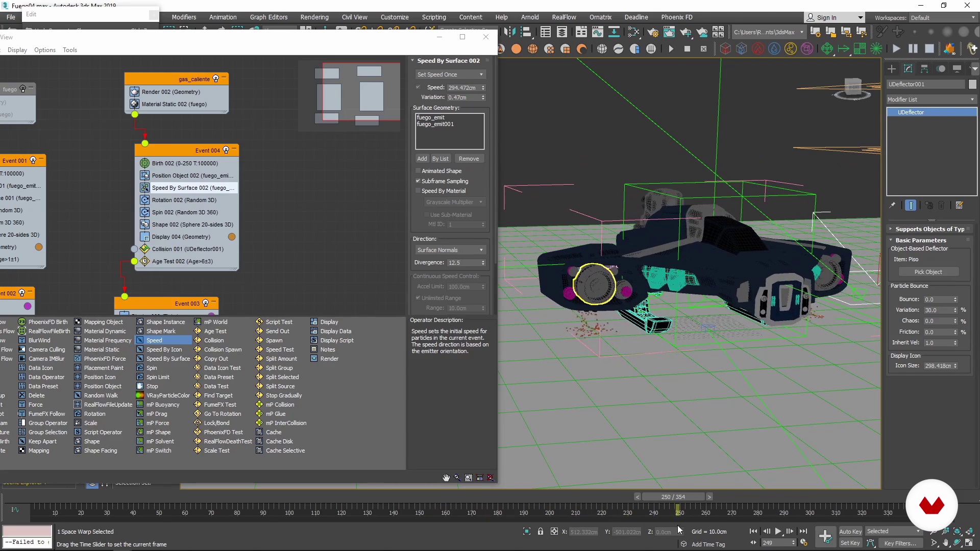Enable the Animated Shape checkbox
This screenshot has height=551, width=980.
[x=418, y=171]
